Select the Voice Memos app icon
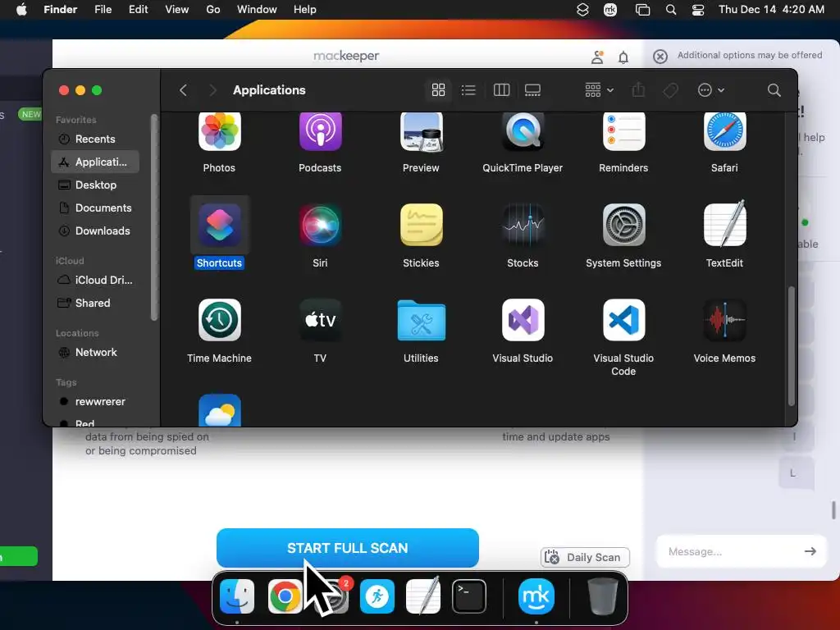The image size is (840, 630). pyautogui.click(x=724, y=320)
